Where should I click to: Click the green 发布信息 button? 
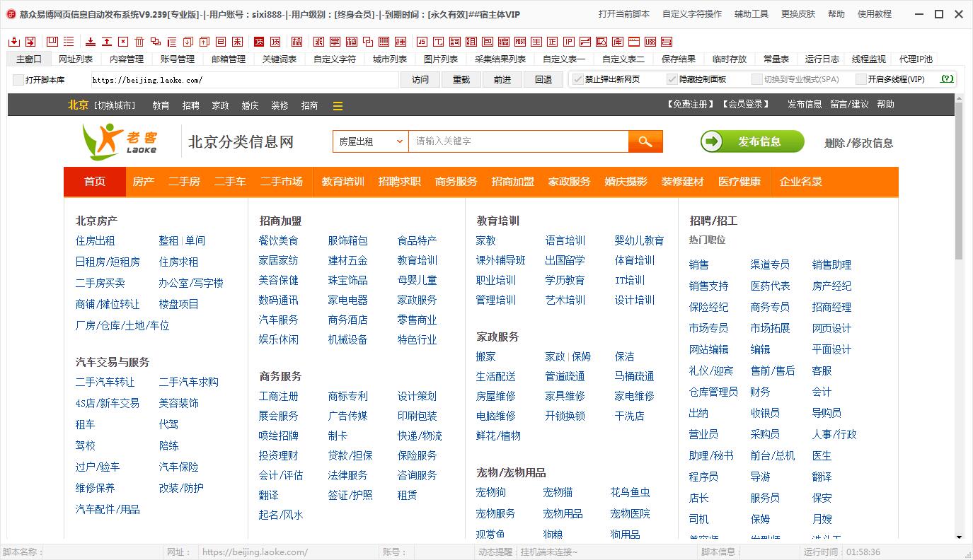pyautogui.click(x=752, y=141)
